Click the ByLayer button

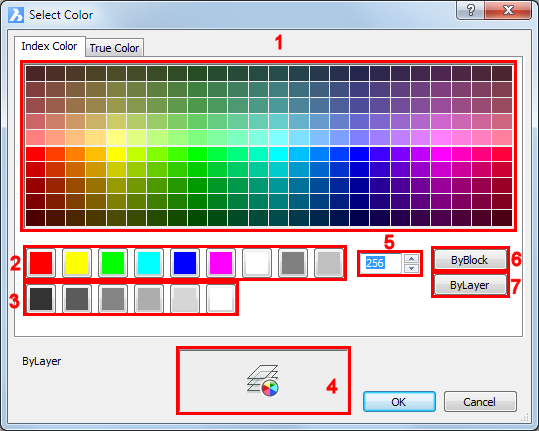pyautogui.click(x=470, y=285)
